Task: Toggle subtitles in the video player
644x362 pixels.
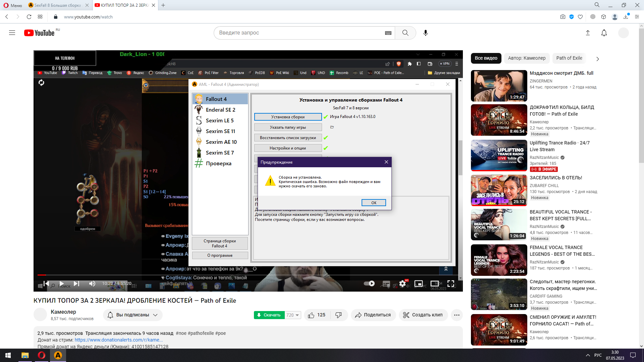Action: pos(386,284)
